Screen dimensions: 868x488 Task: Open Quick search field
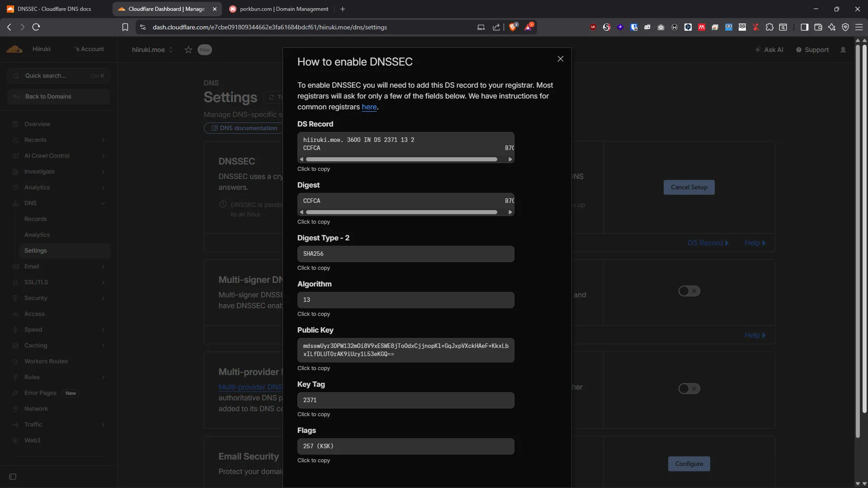(x=58, y=76)
